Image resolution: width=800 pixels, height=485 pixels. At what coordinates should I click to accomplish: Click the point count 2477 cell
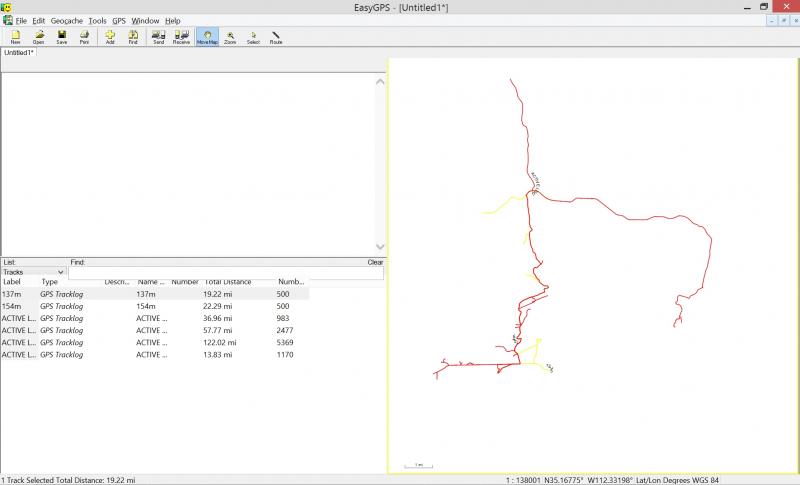(x=285, y=330)
